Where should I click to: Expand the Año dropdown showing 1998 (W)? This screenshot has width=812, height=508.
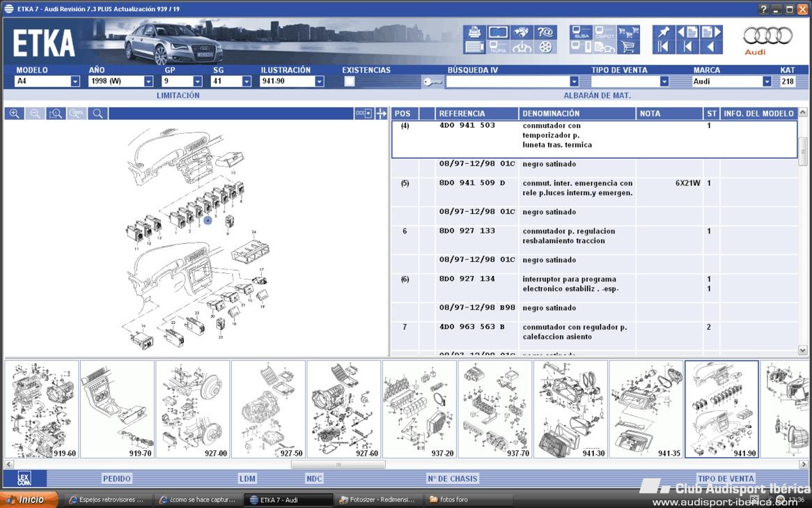[148, 82]
